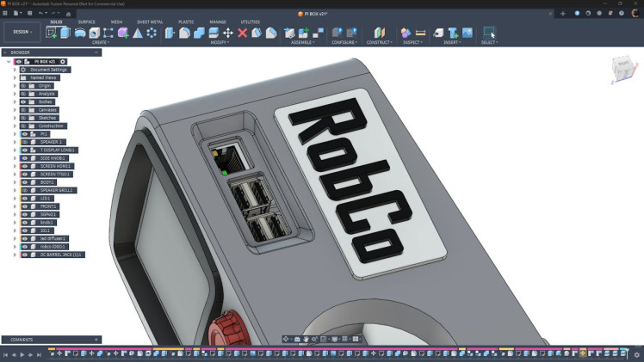This screenshot has height=362, width=644.
Task: Toggle visibility of Origin folder
Action: (23, 86)
